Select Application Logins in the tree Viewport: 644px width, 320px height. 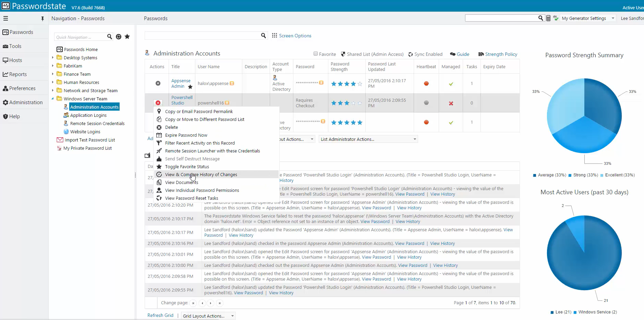[88, 115]
